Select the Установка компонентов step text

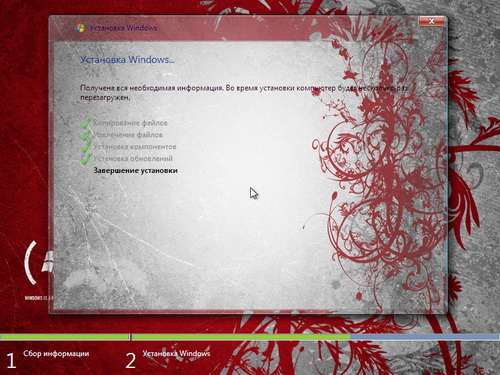[135, 147]
